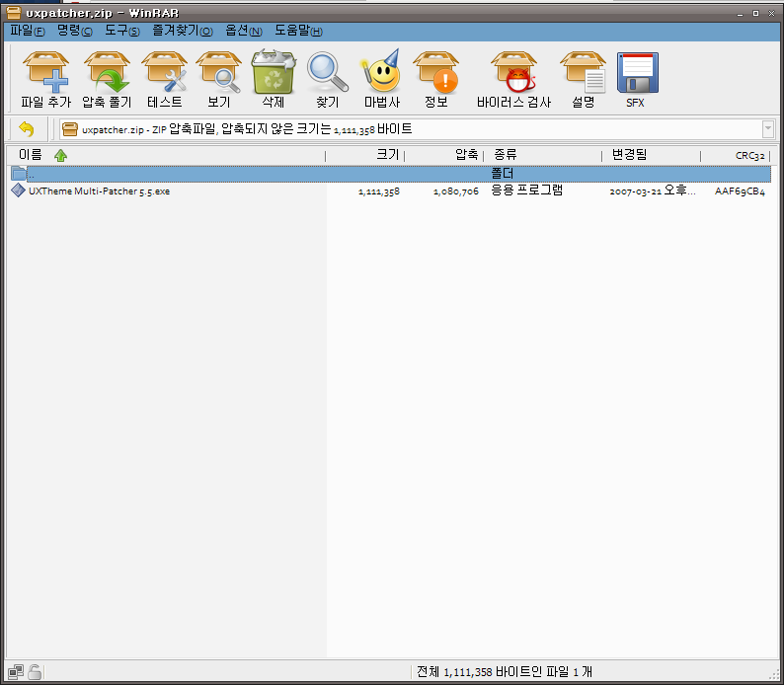This screenshot has height=685, width=784.
Task: Click the padlock icon in status bar
Action: 35,672
